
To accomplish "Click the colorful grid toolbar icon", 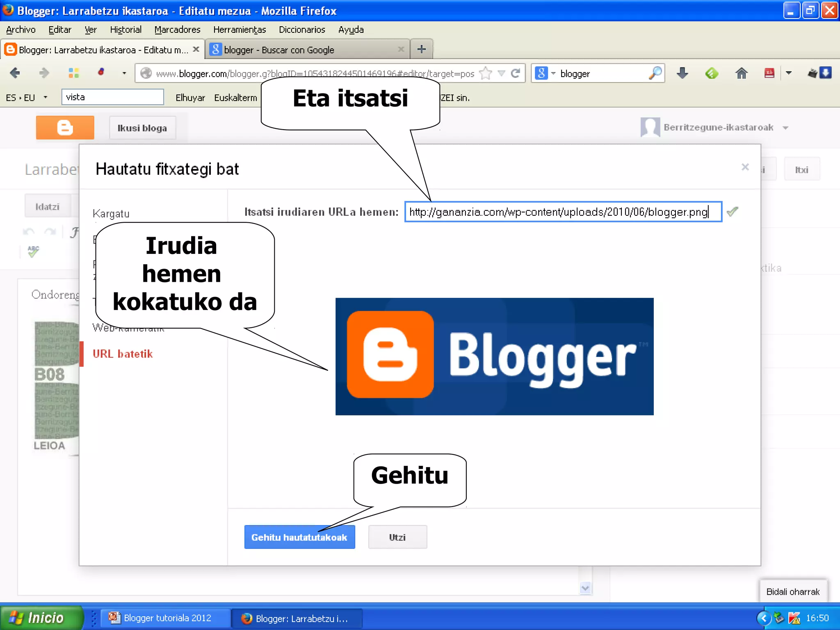I will coord(74,73).
